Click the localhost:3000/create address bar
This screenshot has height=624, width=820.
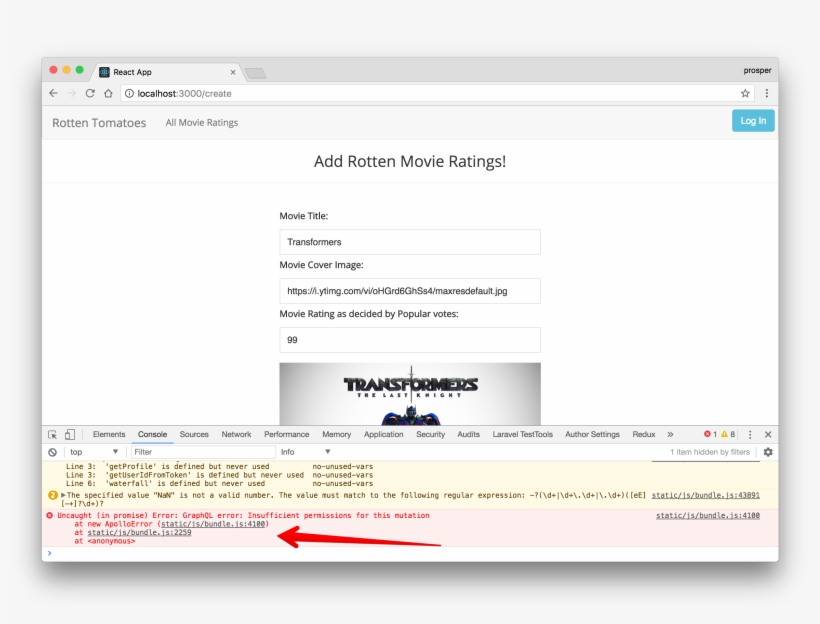[437, 93]
